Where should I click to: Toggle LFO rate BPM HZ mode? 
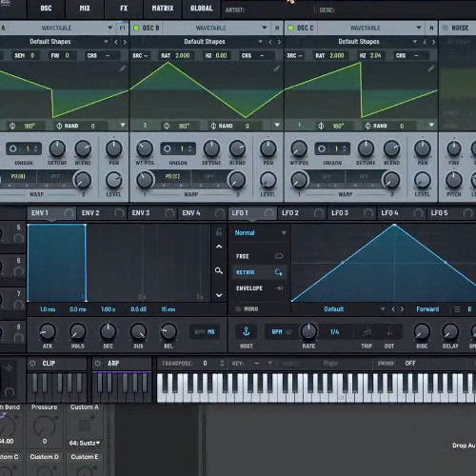(x=282, y=332)
